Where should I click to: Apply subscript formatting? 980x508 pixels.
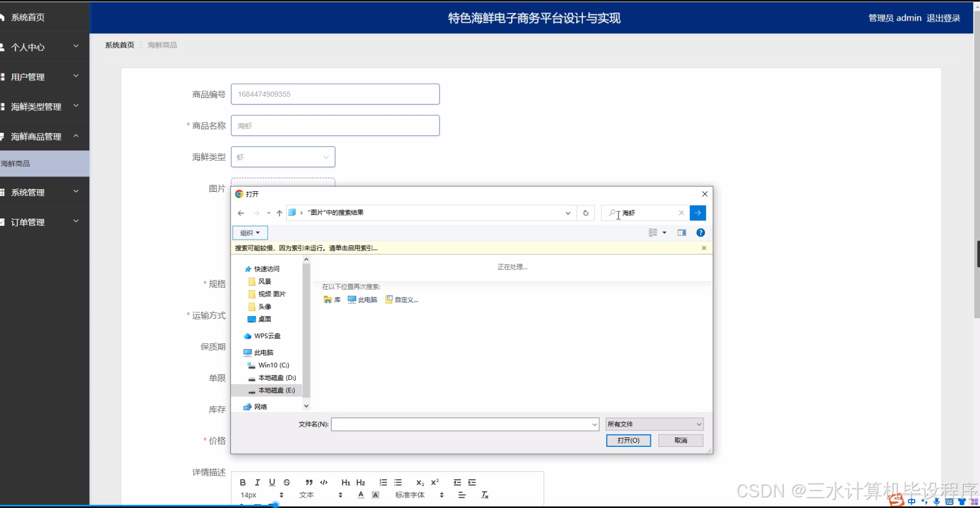(x=419, y=482)
